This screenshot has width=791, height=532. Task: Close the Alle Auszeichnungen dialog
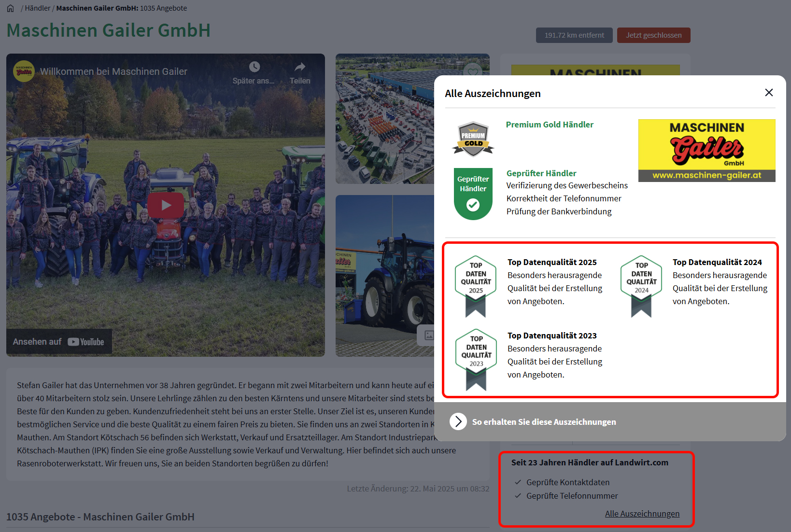tap(769, 93)
